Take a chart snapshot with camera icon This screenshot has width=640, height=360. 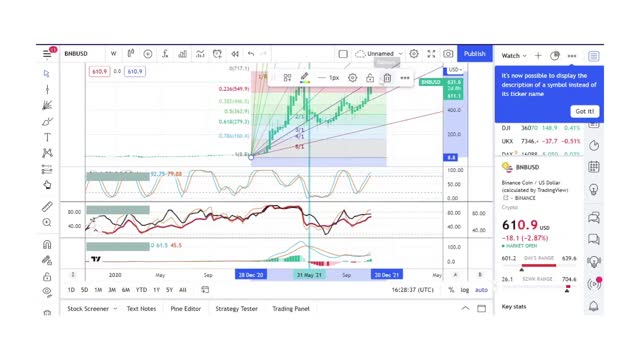[448, 53]
